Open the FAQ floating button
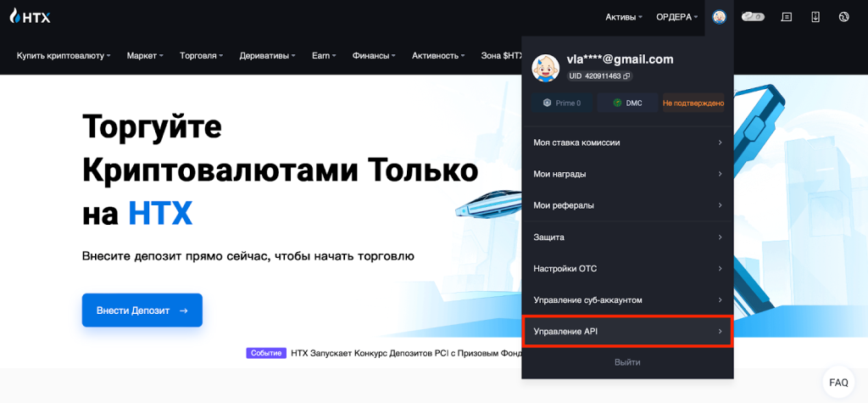This screenshot has width=868, height=403. 837,383
